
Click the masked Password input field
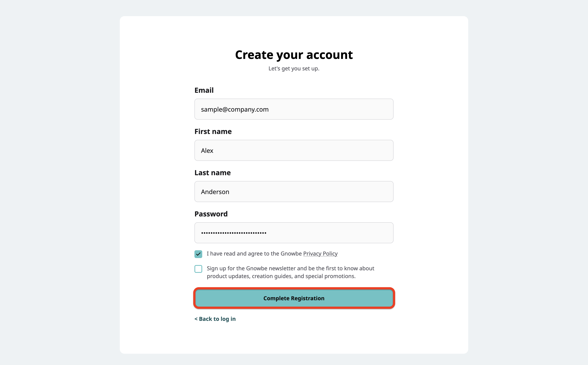(294, 233)
